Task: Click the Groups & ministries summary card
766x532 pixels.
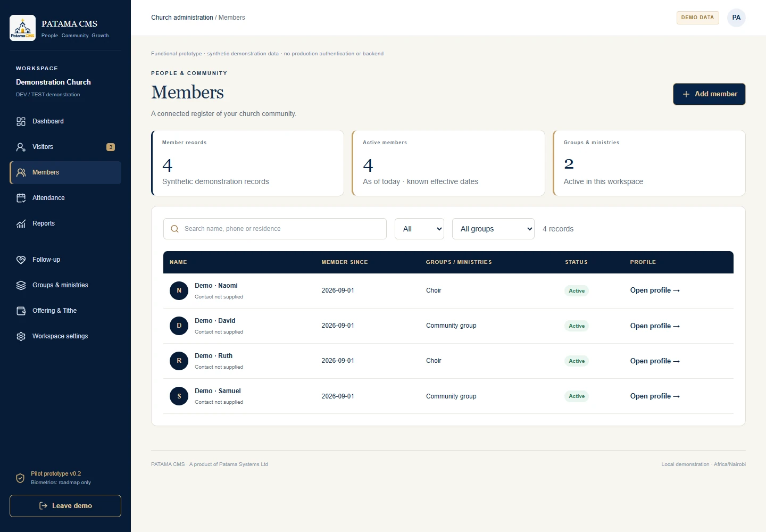Action: click(649, 163)
